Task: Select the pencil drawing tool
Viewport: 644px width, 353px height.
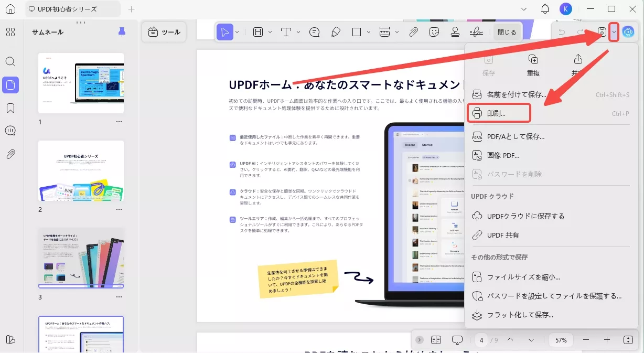Action: coord(336,32)
